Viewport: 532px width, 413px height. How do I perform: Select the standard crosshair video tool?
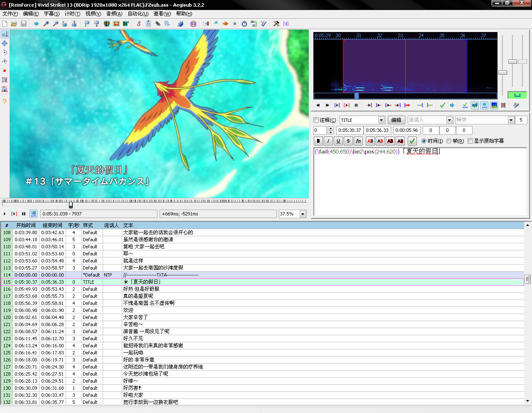pos(5,34)
